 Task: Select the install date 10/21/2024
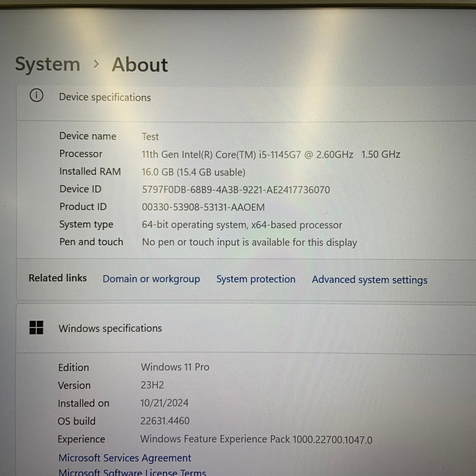coord(164,403)
